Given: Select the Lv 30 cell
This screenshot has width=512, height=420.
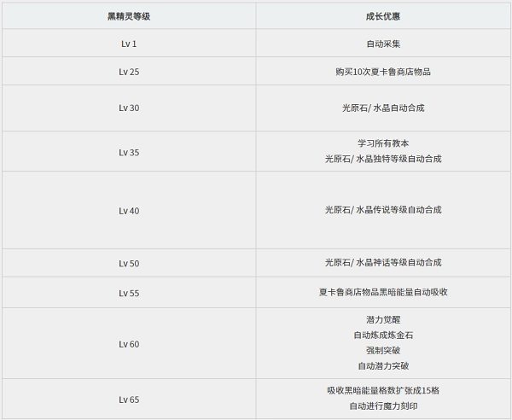Looking at the screenshot, I should (x=129, y=108).
